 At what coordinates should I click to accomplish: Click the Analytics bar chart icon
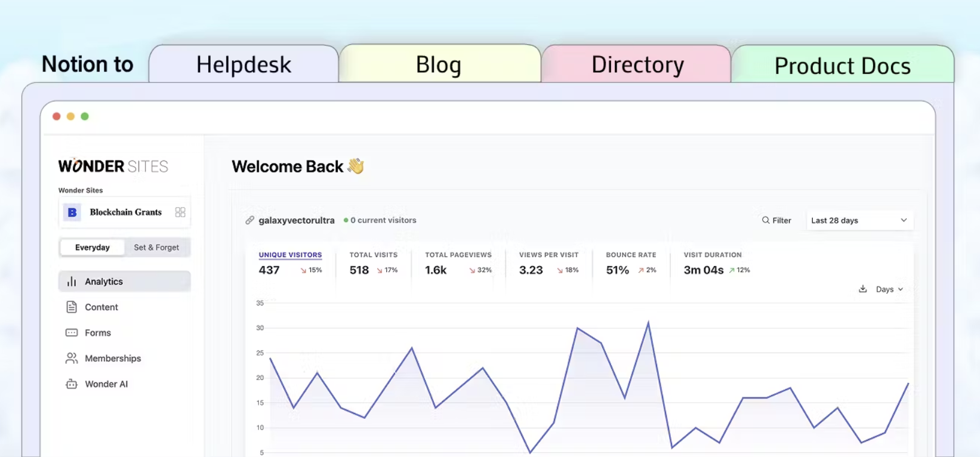click(x=72, y=282)
